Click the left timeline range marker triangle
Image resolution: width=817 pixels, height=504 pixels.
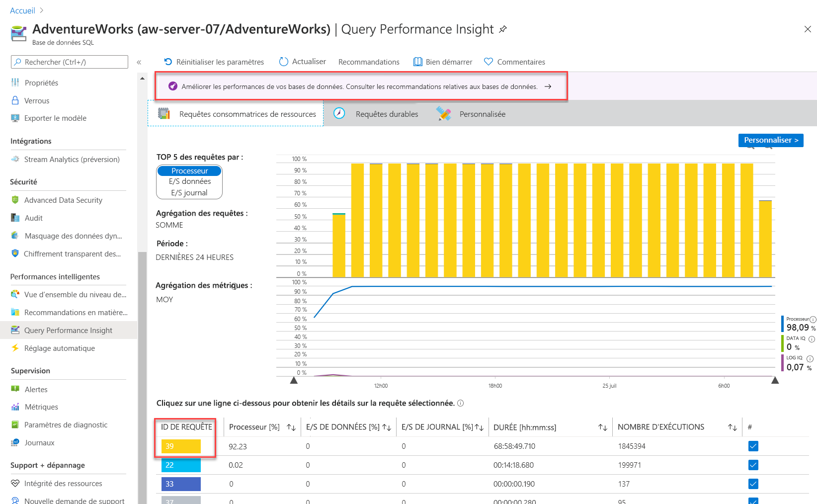pos(294,380)
